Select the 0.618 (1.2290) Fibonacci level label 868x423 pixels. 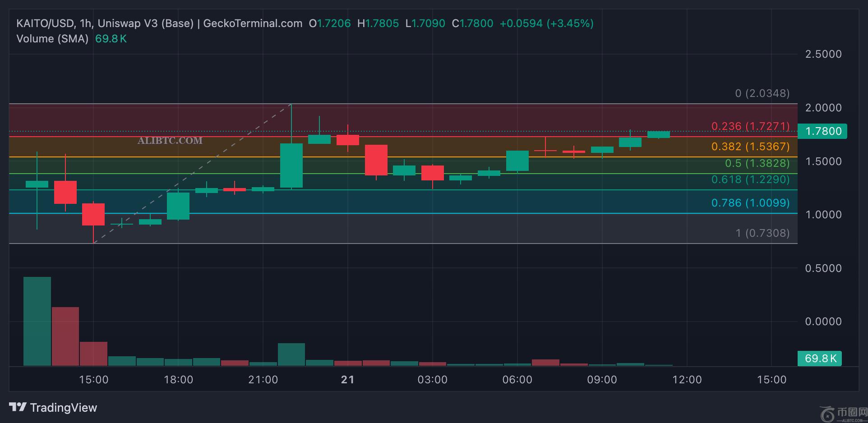750,179
